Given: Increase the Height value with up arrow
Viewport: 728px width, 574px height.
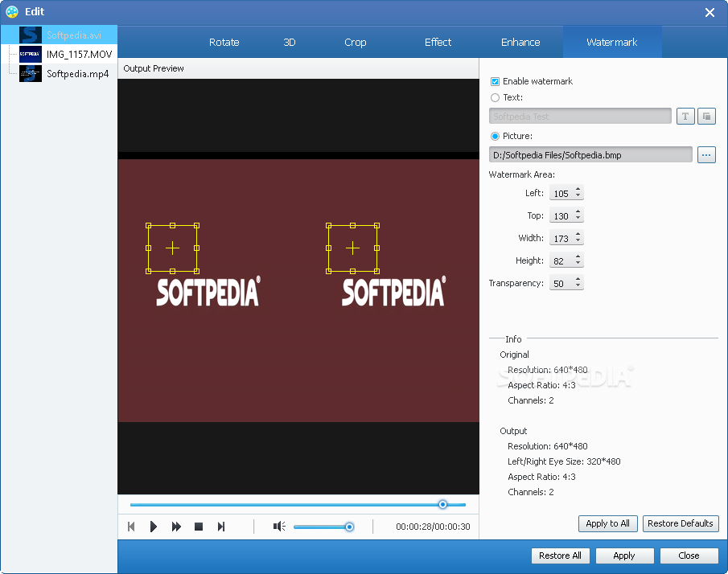Looking at the screenshot, I should pyautogui.click(x=578, y=257).
